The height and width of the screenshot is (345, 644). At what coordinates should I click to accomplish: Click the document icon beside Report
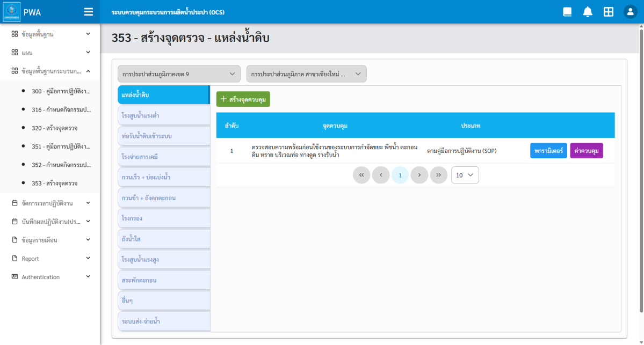pyautogui.click(x=15, y=259)
